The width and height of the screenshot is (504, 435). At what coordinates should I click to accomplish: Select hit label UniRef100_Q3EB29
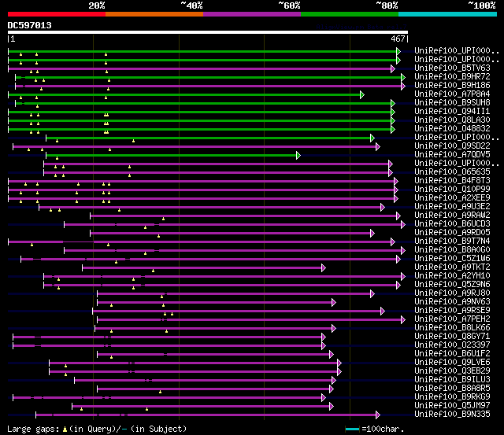point(452,371)
